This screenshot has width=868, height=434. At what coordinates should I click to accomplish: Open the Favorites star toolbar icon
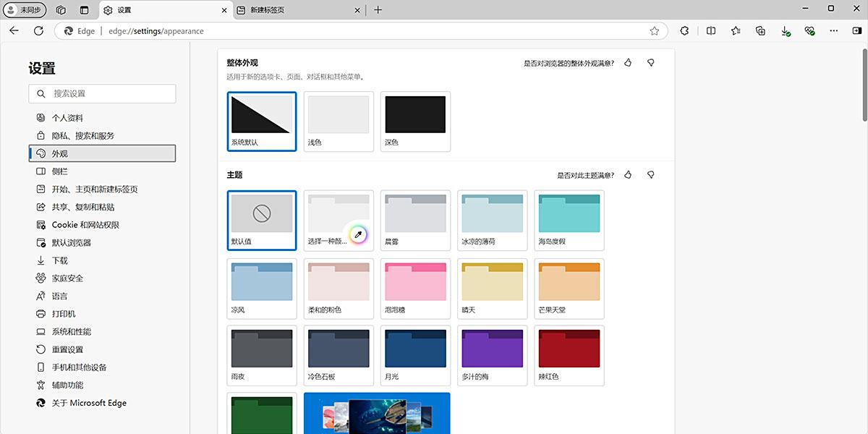(x=736, y=30)
